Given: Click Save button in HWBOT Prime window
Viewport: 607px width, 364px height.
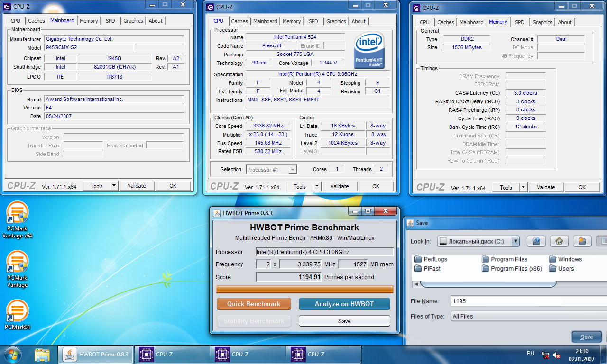Looking at the screenshot, I should [344, 321].
